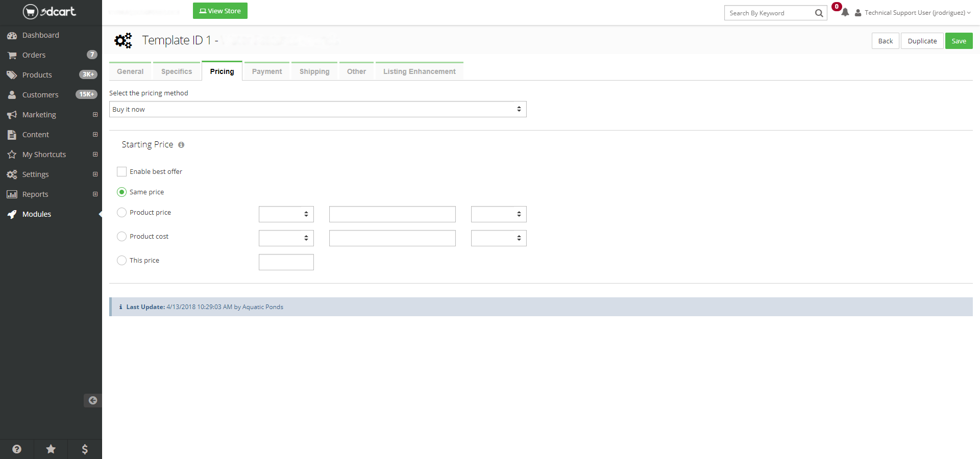Click the search magnifier icon

819,13
